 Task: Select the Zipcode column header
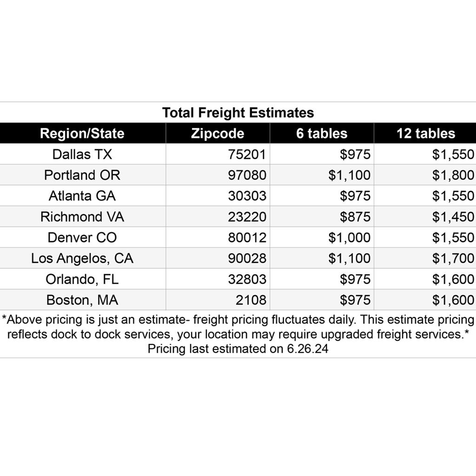coord(218,133)
